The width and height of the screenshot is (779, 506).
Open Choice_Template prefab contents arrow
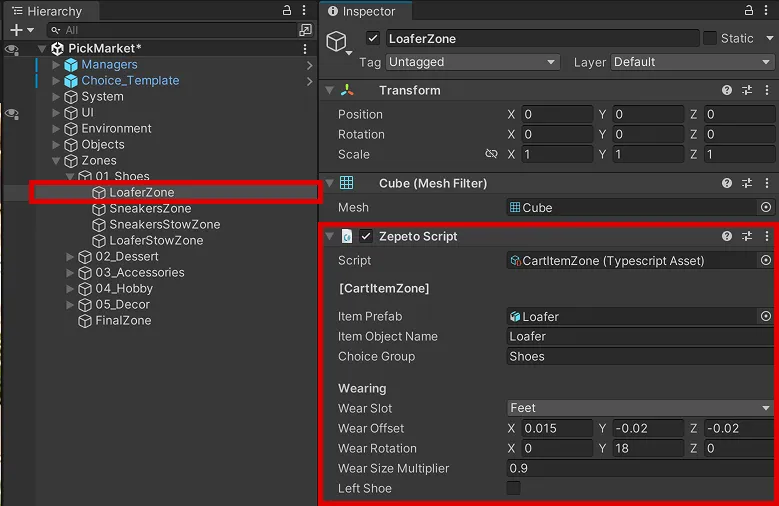310,81
